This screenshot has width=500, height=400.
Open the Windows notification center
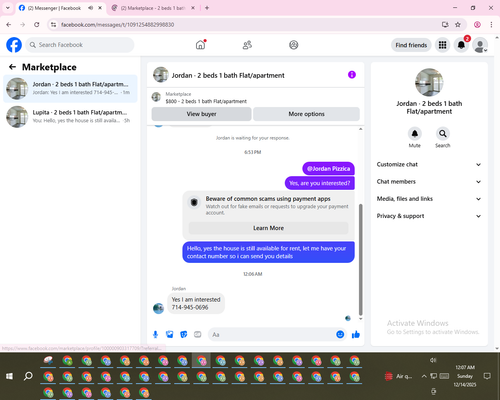(487, 376)
